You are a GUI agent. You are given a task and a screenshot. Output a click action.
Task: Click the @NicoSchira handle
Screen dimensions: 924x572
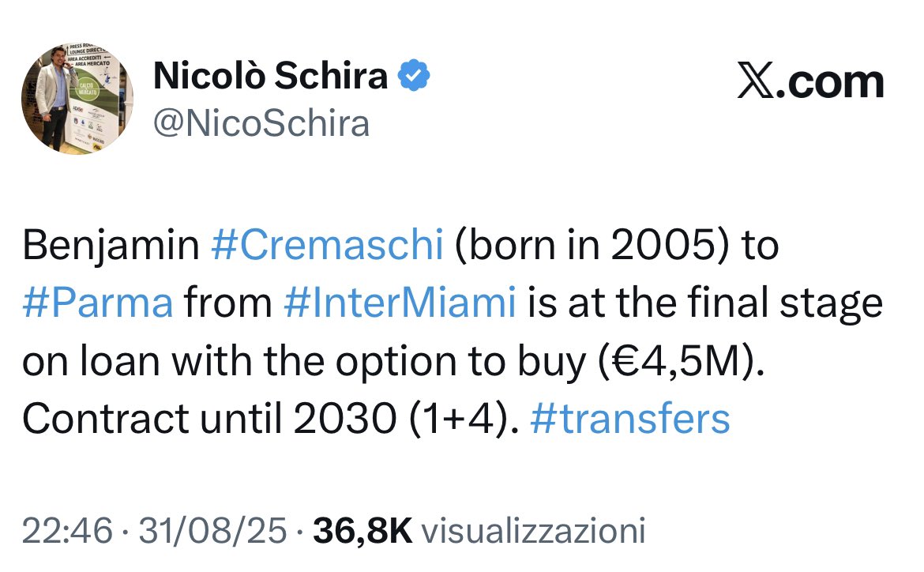click(x=261, y=123)
